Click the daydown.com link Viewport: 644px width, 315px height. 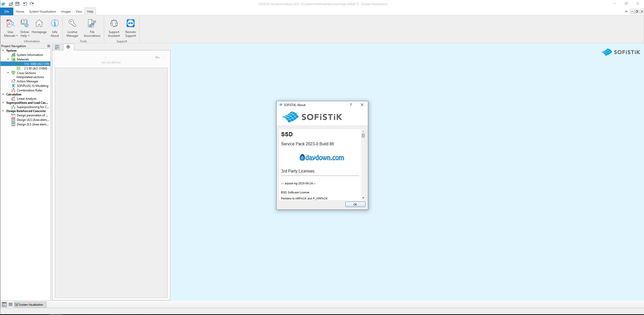coord(322,158)
